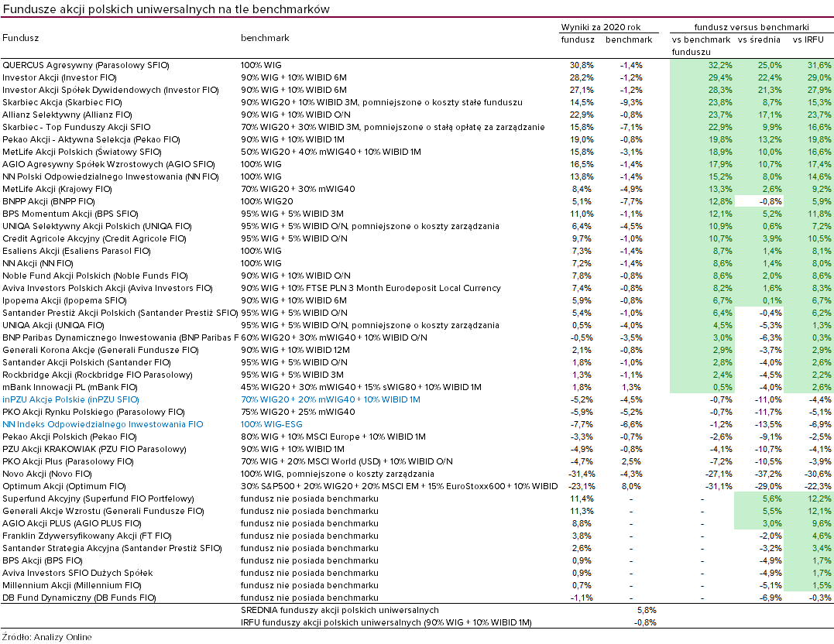Click Investor Akcji (Investor FIO) row
This screenshot has height=644, width=834.
coord(60,77)
